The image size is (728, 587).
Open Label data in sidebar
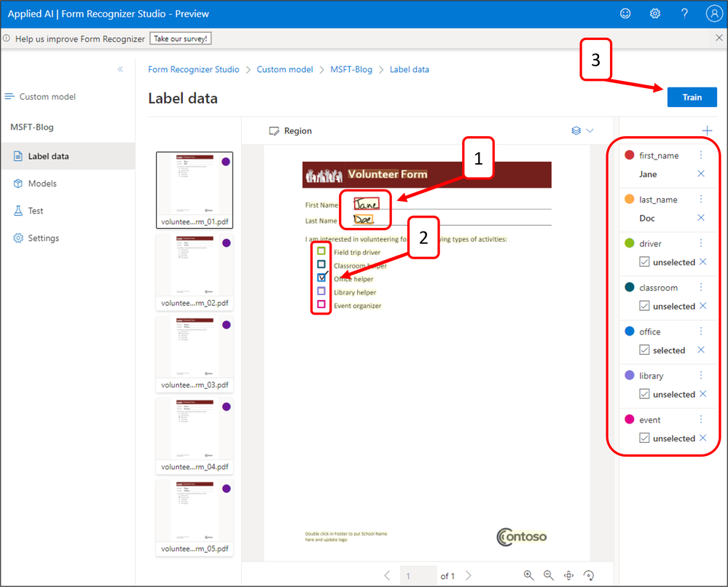[x=68, y=157]
